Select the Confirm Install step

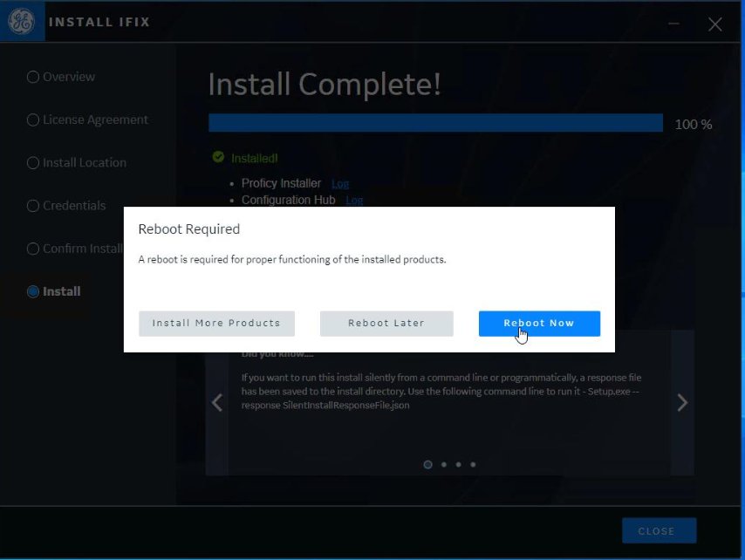pyautogui.click(x=75, y=249)
